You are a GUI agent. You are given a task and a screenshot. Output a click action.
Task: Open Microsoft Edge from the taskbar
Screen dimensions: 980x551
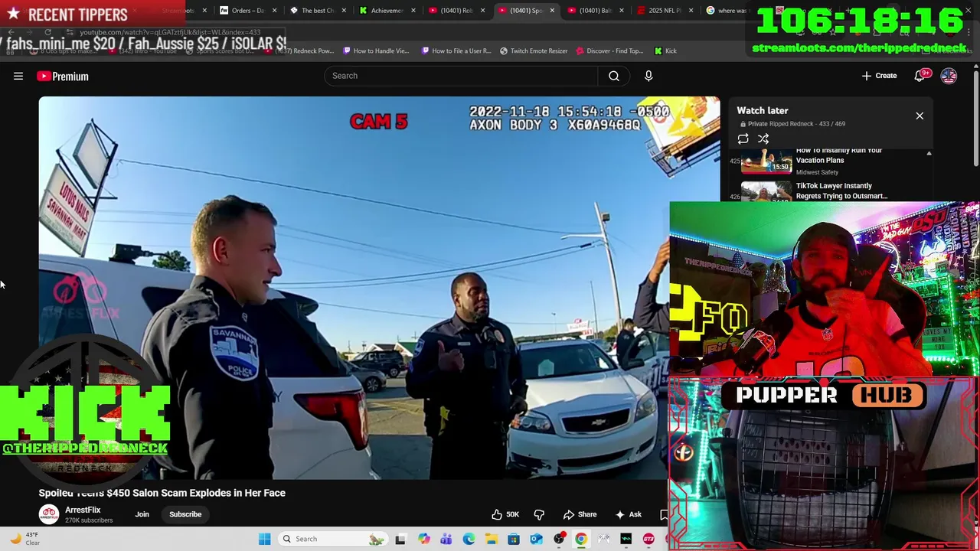(469, 539)
